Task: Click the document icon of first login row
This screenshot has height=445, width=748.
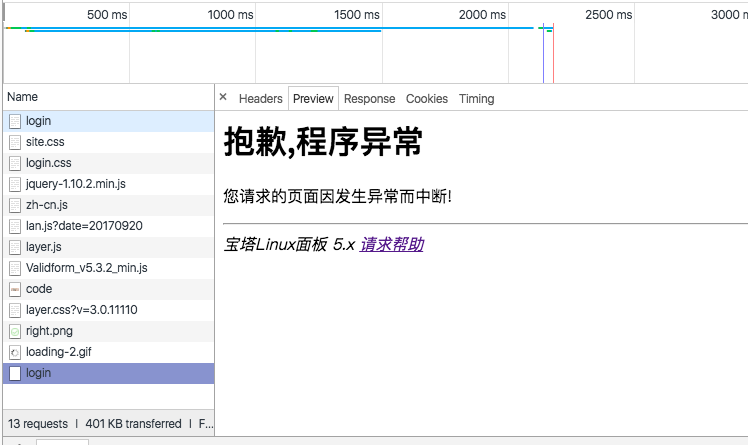Action: 15,121
